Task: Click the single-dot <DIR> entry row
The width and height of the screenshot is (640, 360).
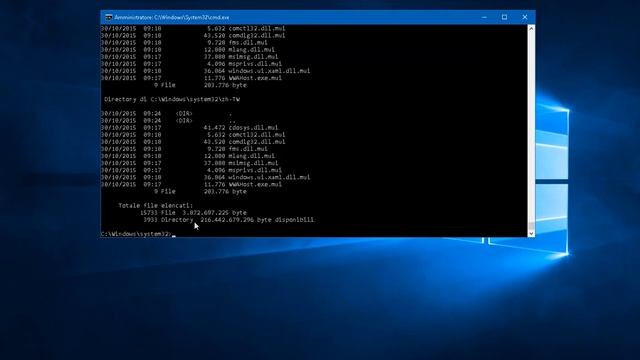Action: [x=167, y=113]
